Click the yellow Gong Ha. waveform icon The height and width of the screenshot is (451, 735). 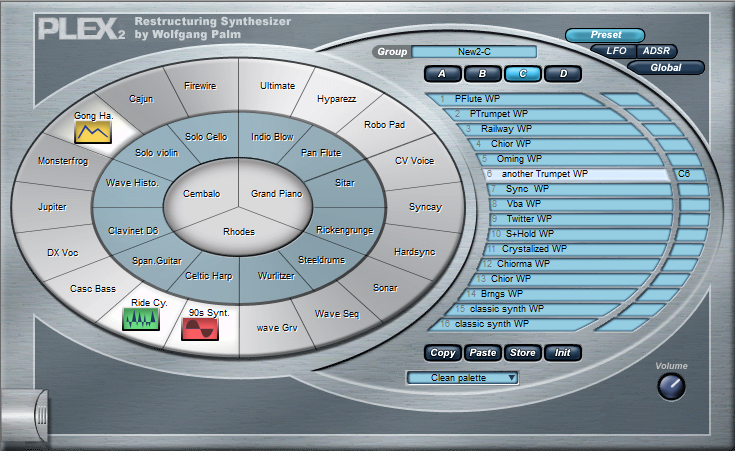click(93, 132)
